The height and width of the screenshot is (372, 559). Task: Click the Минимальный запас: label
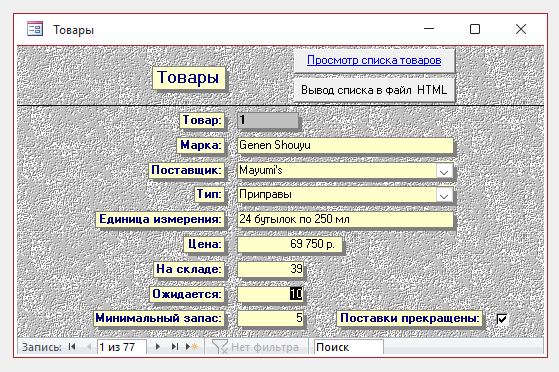tap(159, 318)
